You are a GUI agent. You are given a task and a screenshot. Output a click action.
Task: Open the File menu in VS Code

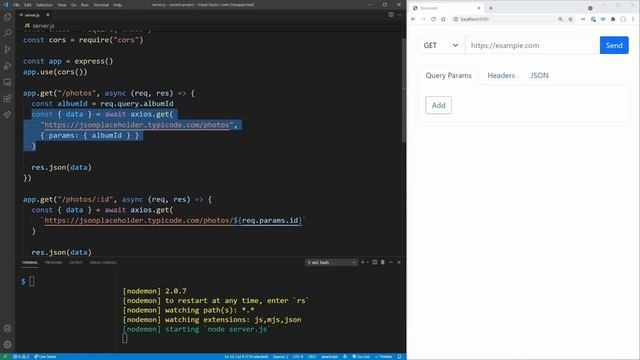pos(16,5)
